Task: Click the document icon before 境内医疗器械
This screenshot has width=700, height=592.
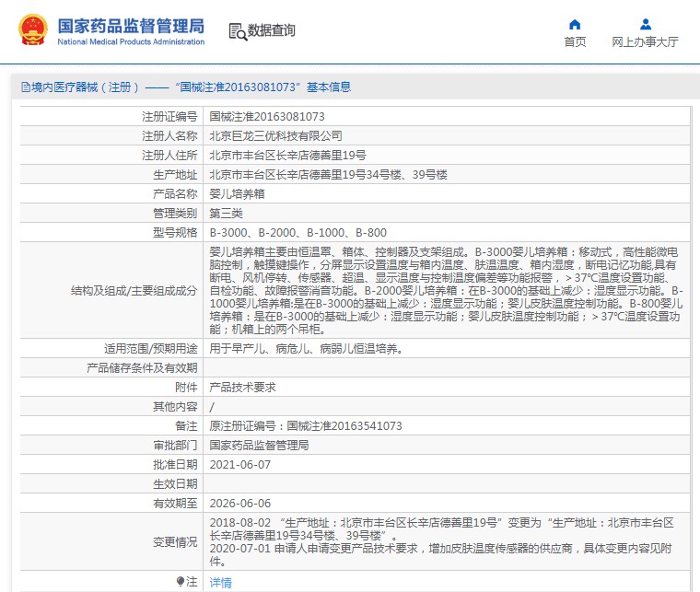Action: coord(26,87)
